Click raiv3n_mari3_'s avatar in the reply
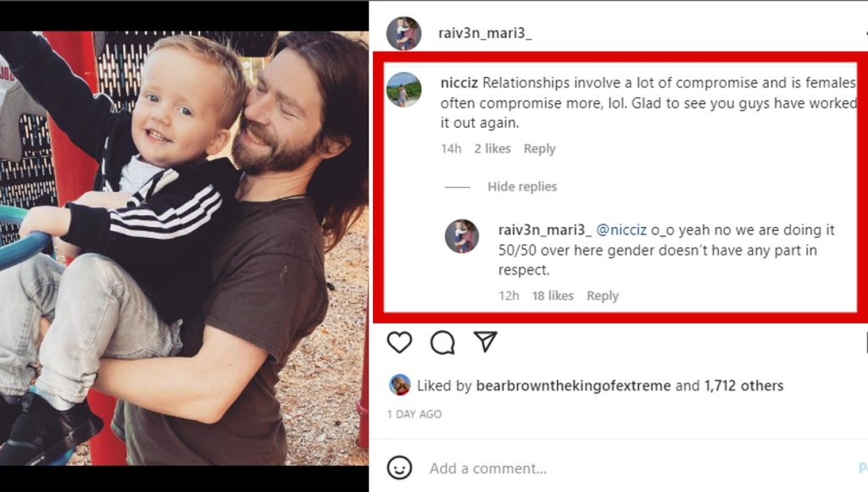868x492 pixels. [x=462, y=236]
